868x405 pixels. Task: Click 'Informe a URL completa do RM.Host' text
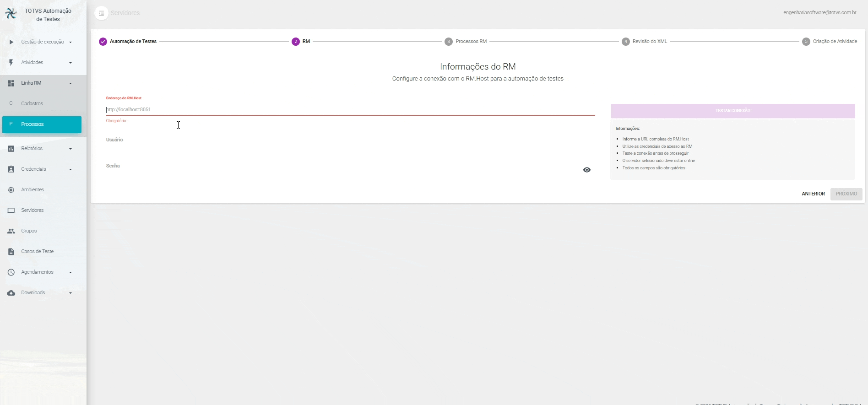point(655,139)
